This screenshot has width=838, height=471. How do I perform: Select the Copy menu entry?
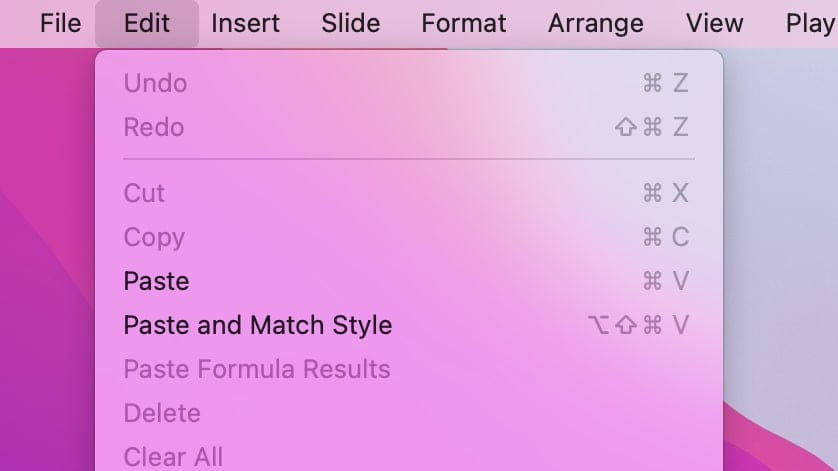409,237
